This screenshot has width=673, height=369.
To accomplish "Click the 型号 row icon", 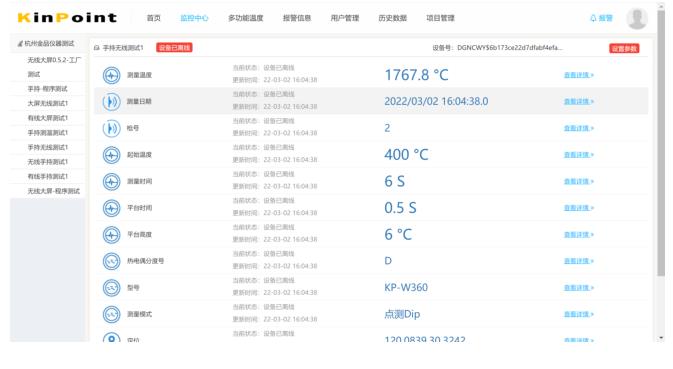I will point(112,288).
